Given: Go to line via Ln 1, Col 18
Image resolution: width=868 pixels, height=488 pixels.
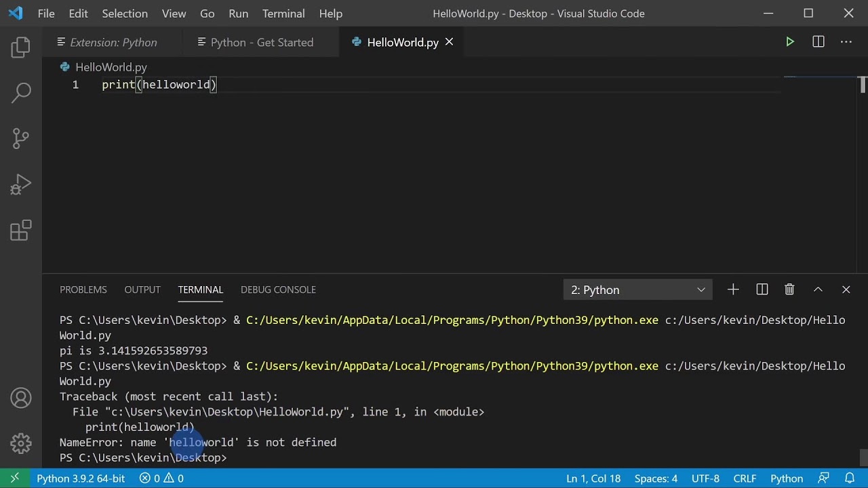Looking at the screenshot, I should tap(593, 479).
